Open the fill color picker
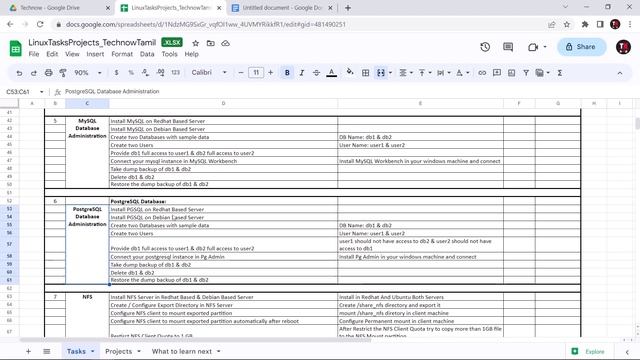The height and width of the screenshot is (360, 640). pyautogui.click(x=350, y=72)
